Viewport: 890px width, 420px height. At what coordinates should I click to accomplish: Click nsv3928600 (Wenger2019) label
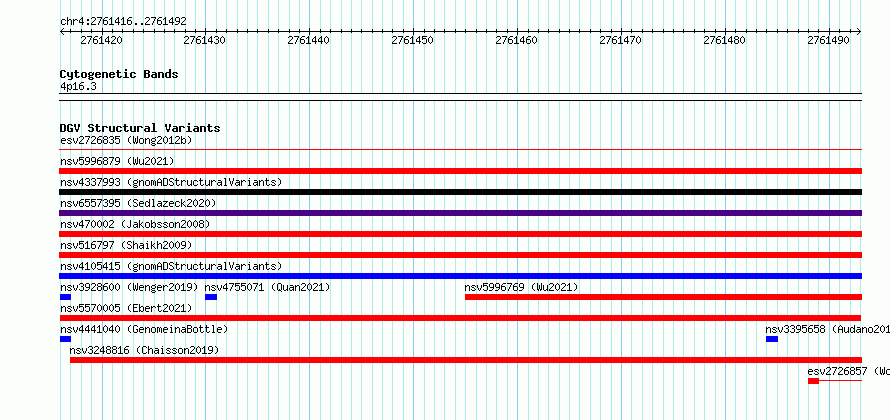129,287
